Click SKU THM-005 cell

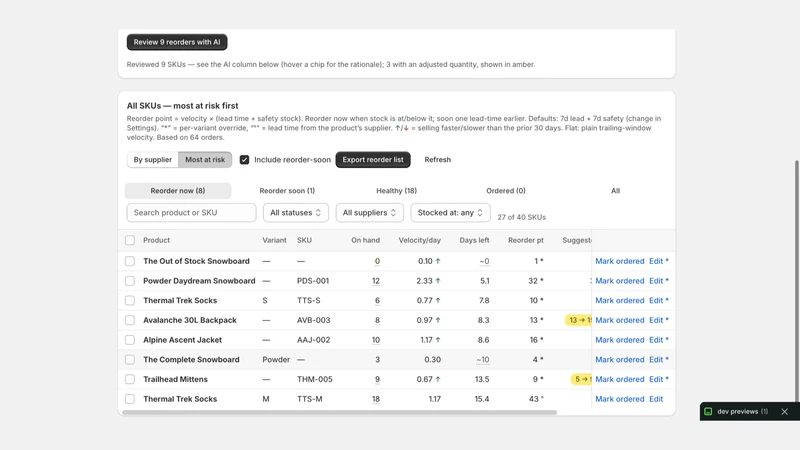pos(314,380)
